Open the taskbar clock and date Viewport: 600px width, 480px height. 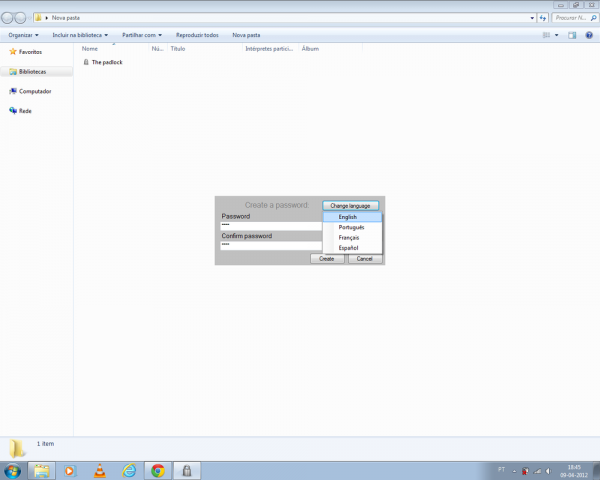[574, 471]
